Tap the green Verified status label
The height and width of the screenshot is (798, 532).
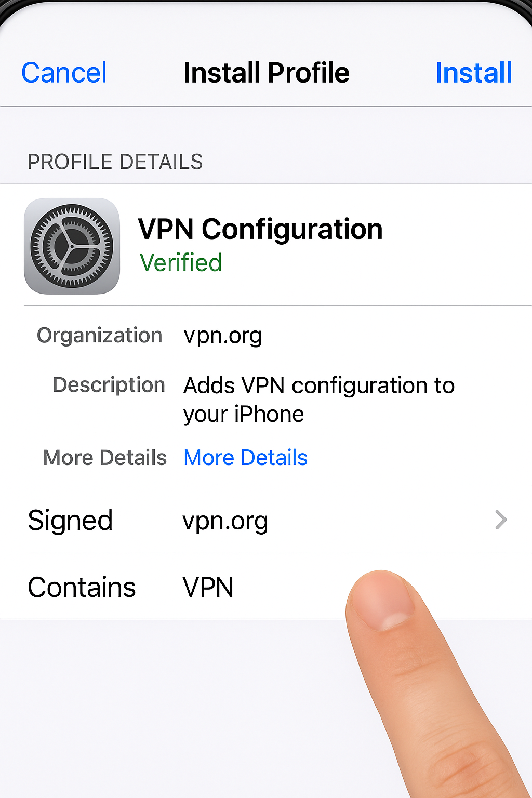point(181,263)
